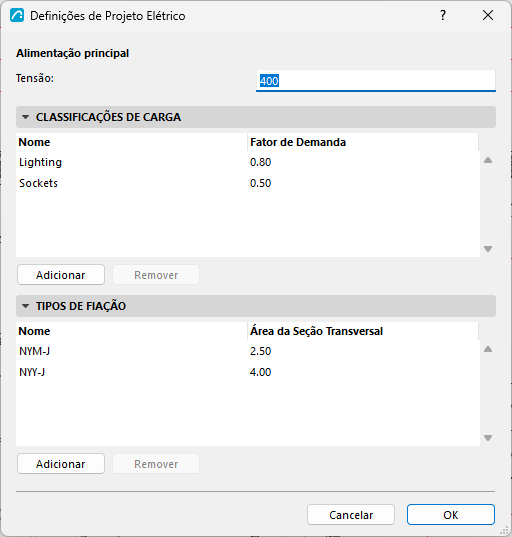
Task: Add a new wiring type with Adicionar
Action: pos(61,464)
